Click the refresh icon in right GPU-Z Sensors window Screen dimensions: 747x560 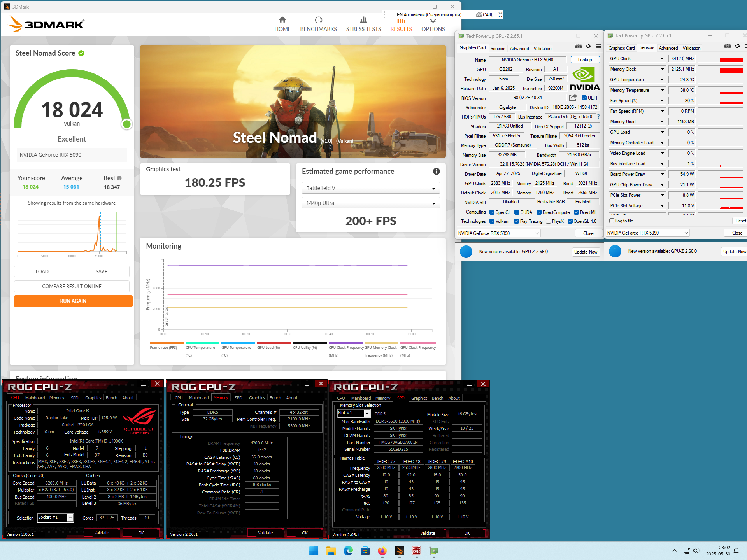(738, 46)
